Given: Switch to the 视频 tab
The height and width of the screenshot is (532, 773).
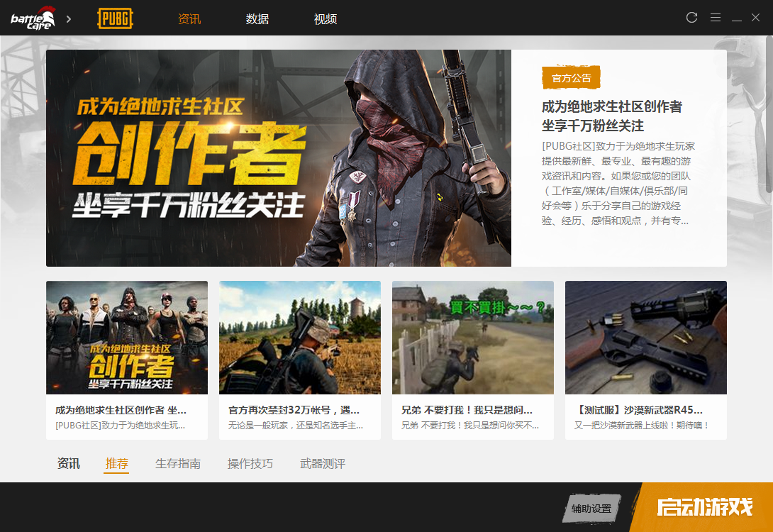Looking at the screenshot, I should point(326,18).
